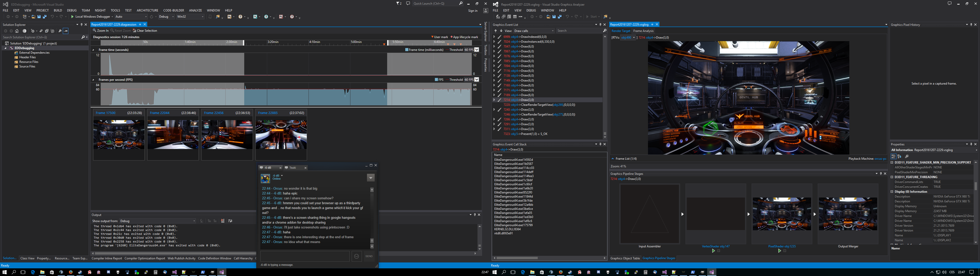980x276 pixels.
Task: Click feedback chat icon in Visual Studio title bar
Action: pyautogui.click(x=408, y=3)
